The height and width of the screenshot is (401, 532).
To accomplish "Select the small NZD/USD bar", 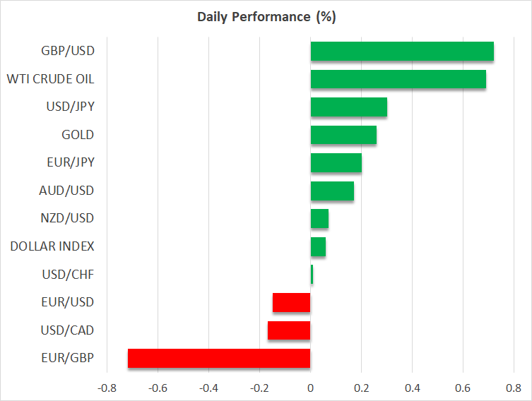I will point(319,219).
